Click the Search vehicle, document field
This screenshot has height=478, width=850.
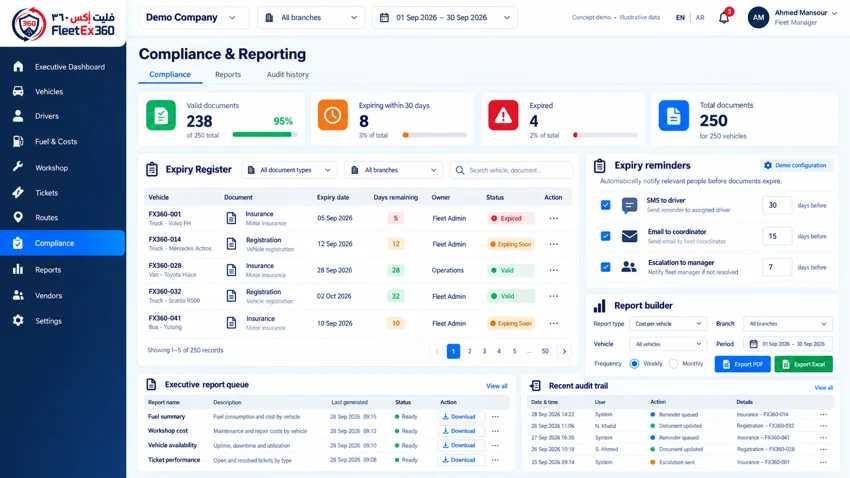coord(511,170)
